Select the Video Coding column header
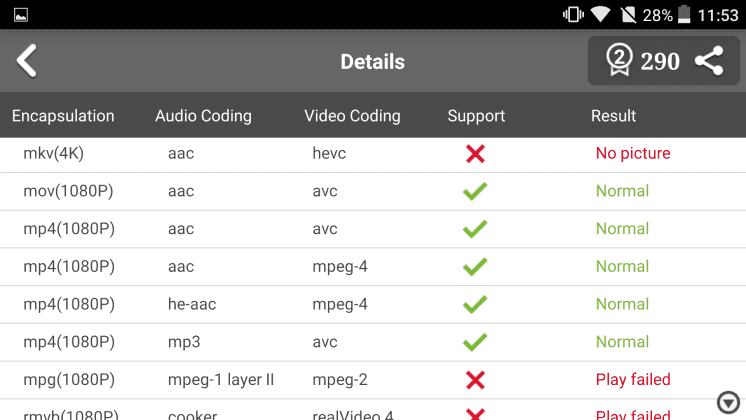Screen dimensions: 746x420 coord(352,116)
